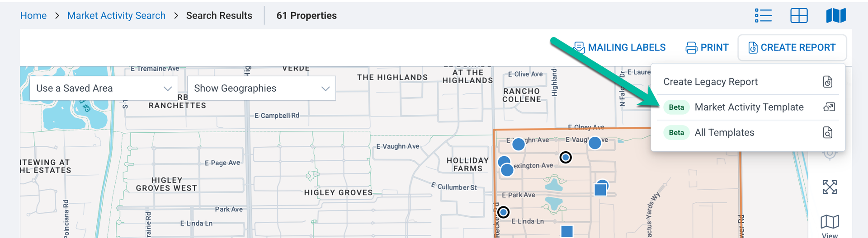This screenshot has width=868, height=238.
Task: Print the search results
Action: (x=707, y=47)
